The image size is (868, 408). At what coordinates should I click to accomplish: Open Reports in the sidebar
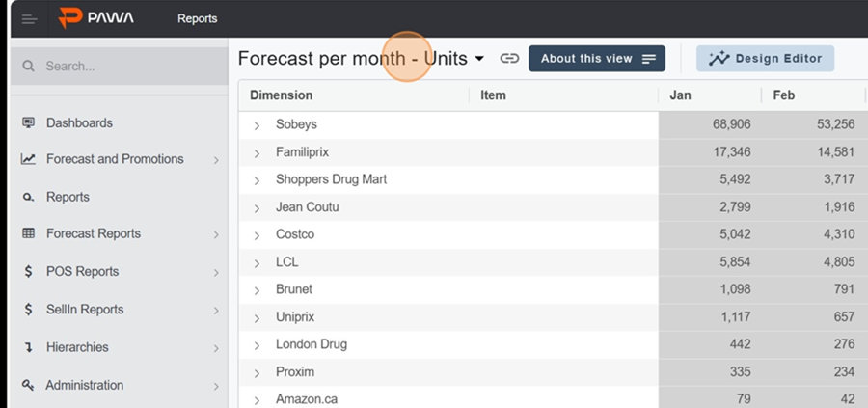(x=68, y=197)
